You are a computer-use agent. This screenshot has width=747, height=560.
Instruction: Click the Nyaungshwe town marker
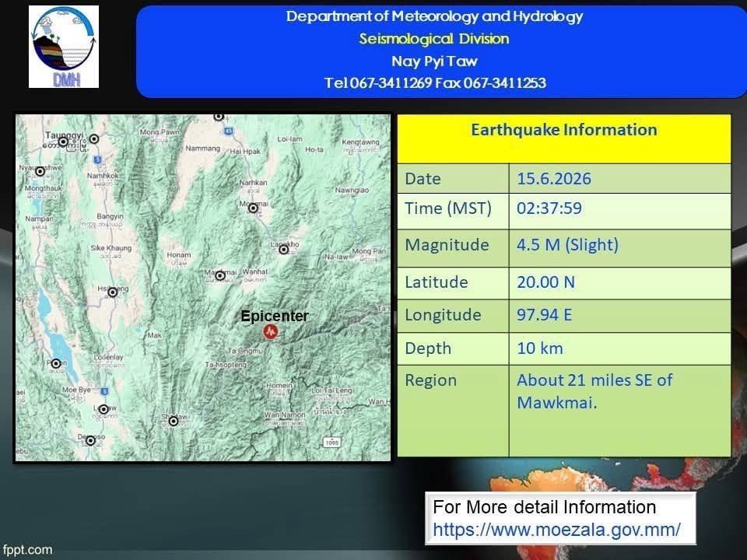coord(40,171)
